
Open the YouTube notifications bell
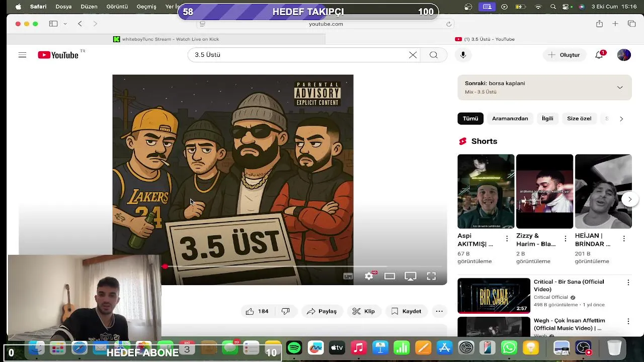pos(599,55)
